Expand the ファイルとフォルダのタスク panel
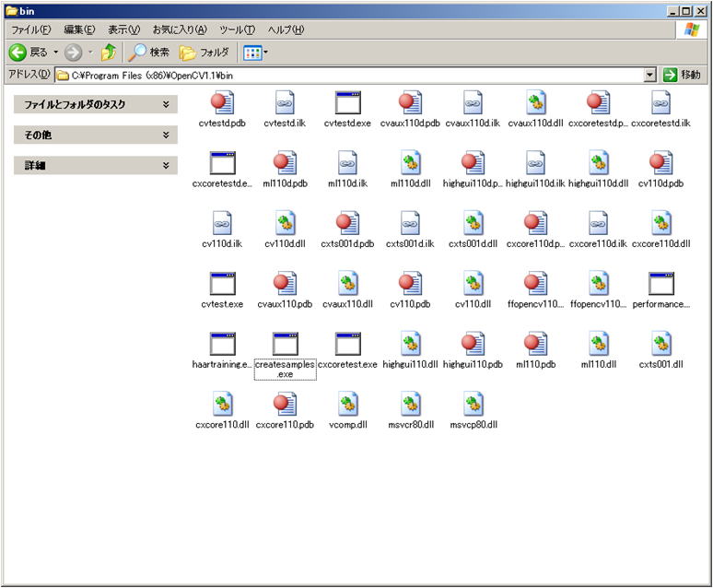The width and height of the screenshot is (713, 588). (96, 104)
